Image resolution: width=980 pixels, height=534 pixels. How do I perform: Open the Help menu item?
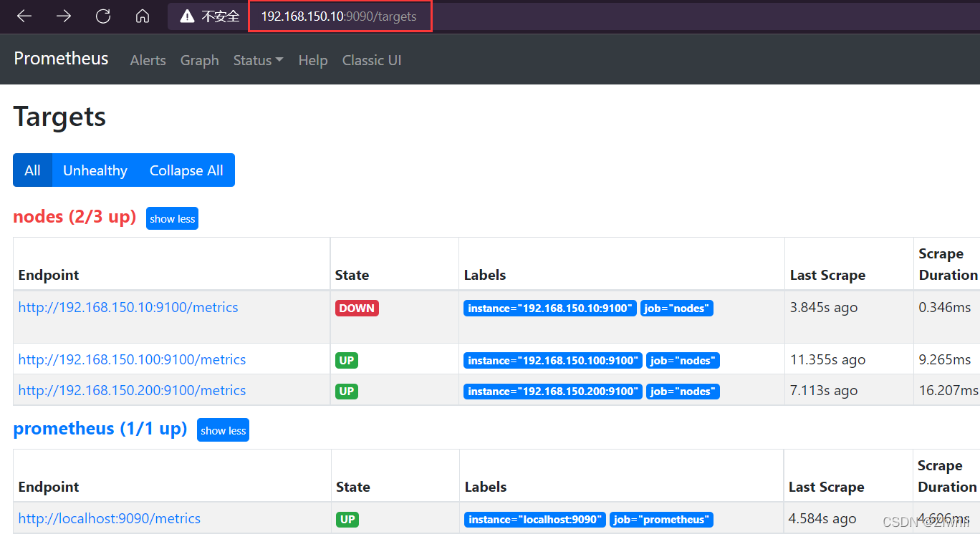coord(313,60)
